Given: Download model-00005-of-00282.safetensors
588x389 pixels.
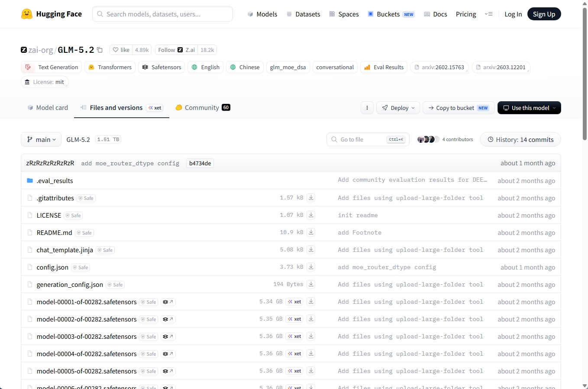Looking at the screenshot, I should (311, 371).
